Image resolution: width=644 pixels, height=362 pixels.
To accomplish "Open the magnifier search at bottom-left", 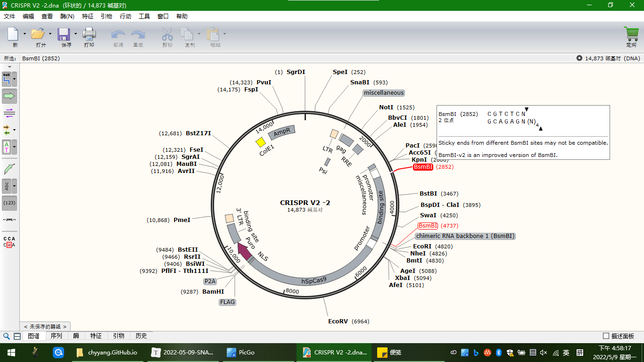I will point(7,336).
